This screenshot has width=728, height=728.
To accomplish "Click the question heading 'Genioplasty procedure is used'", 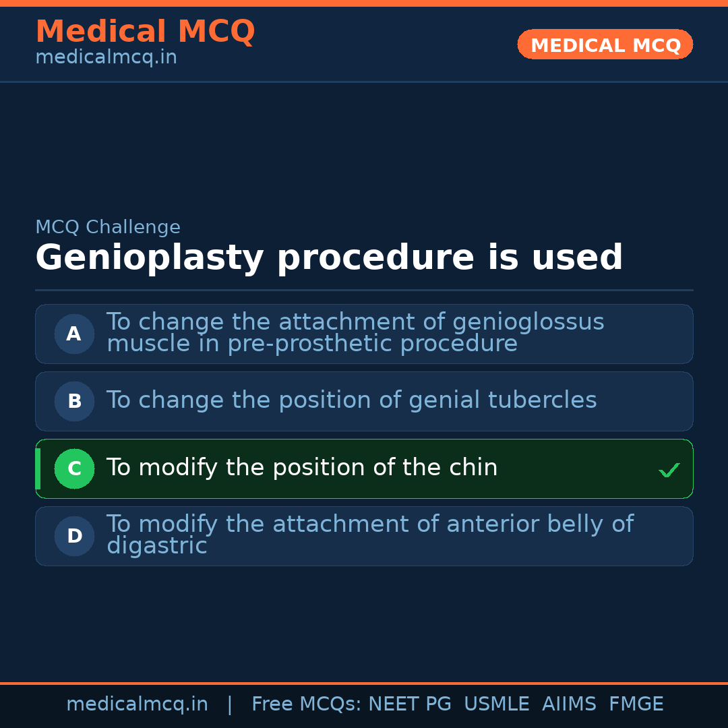I will point(329,258).
